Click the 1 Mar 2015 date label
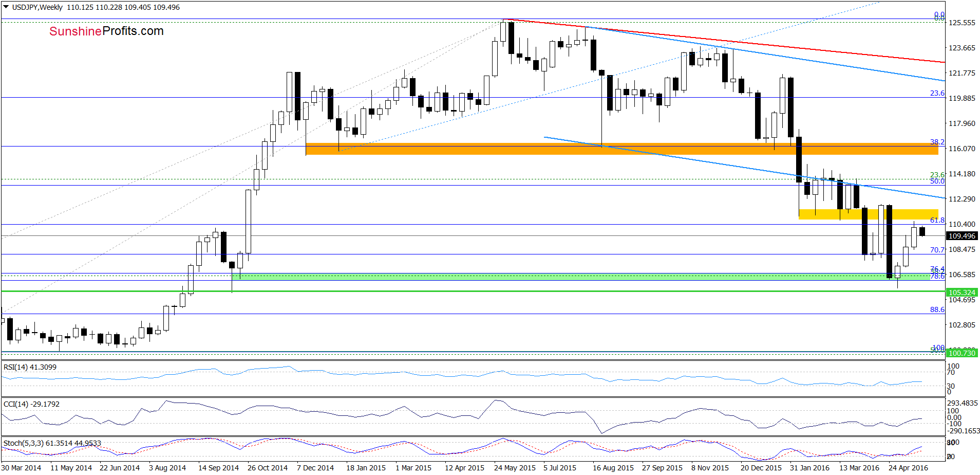The image size is (980, 475). [413, 468]
